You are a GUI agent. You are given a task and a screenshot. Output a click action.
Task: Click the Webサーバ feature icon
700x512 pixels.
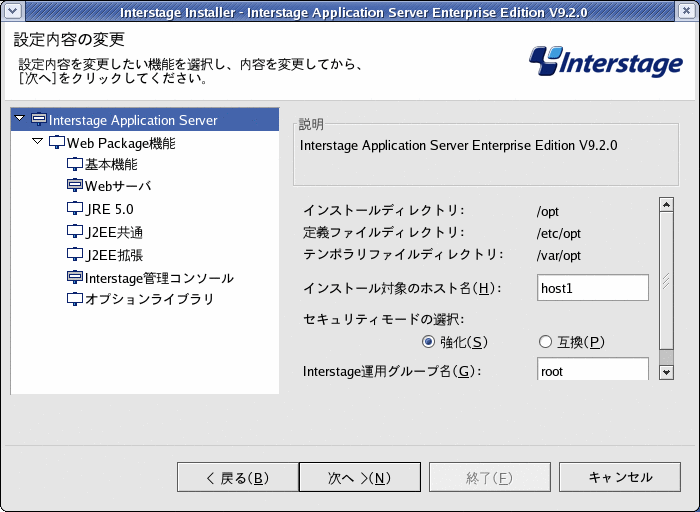click(x=75, y=185)
